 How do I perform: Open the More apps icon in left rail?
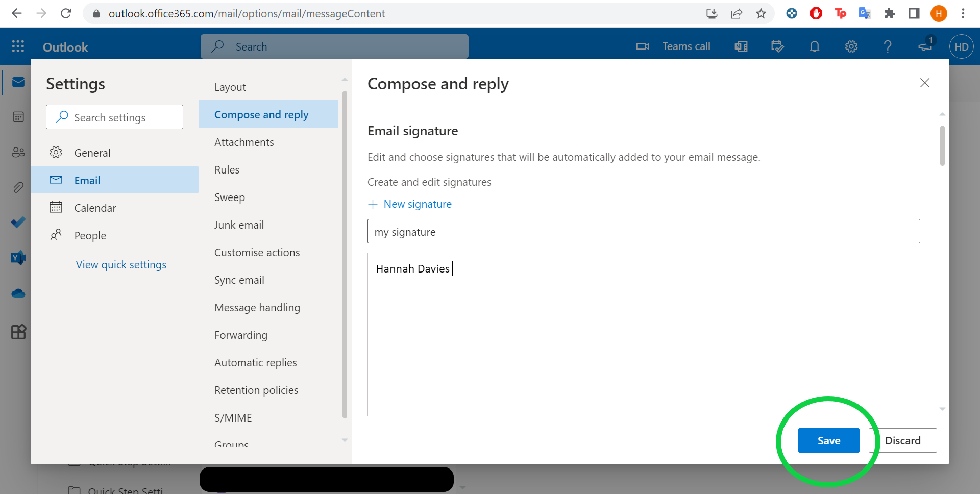point(18,332)
